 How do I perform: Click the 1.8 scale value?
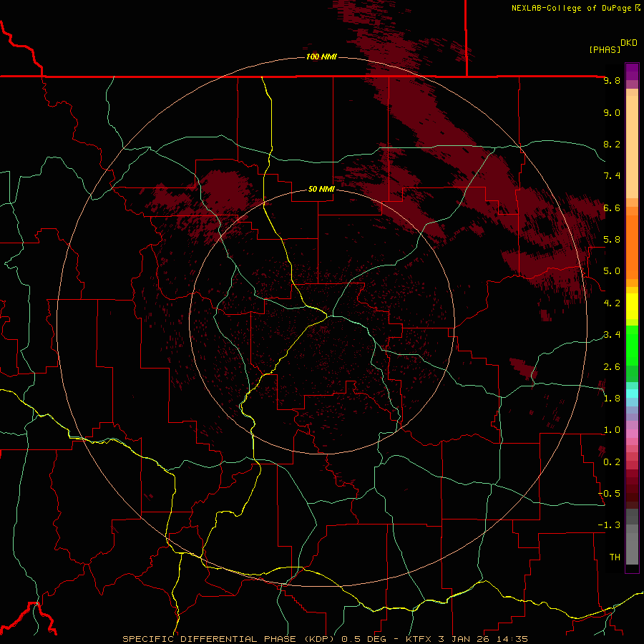[x=612, y=399]
